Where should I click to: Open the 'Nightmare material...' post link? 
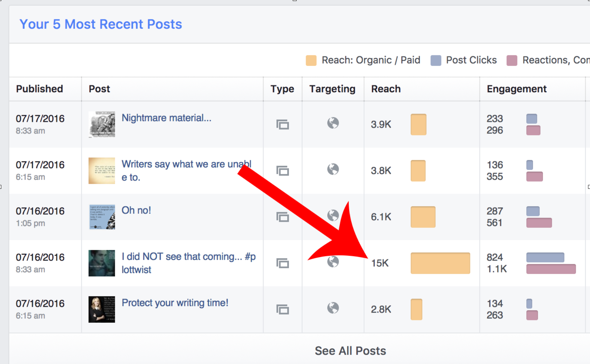tap(166, 118)
